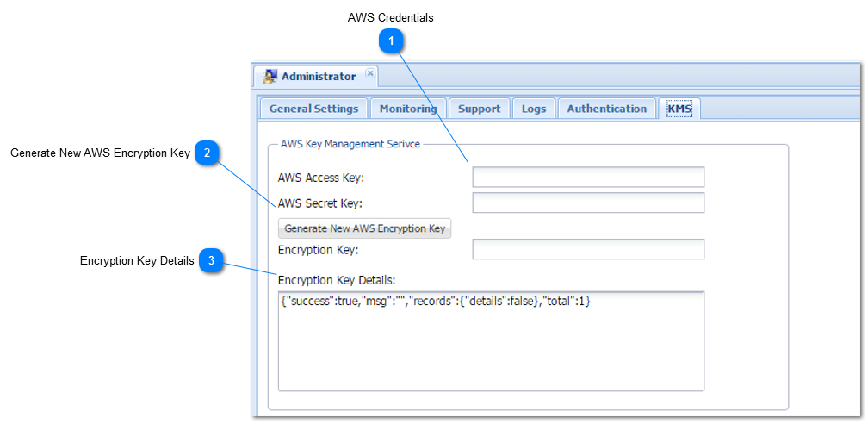Focus the AWS Access Key field
This screenshot has height=424, width=868.
click(x=588, y=178)
